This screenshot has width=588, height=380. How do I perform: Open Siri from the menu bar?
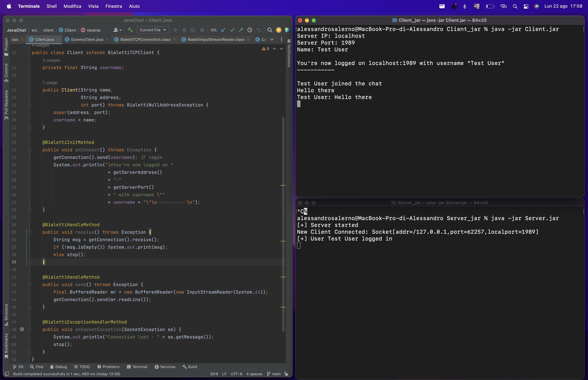537,6
